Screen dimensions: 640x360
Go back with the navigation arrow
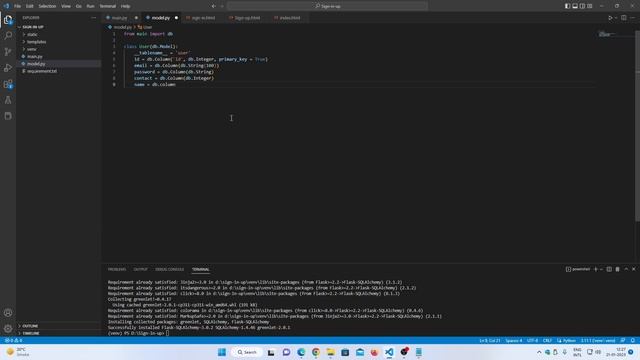213,6
